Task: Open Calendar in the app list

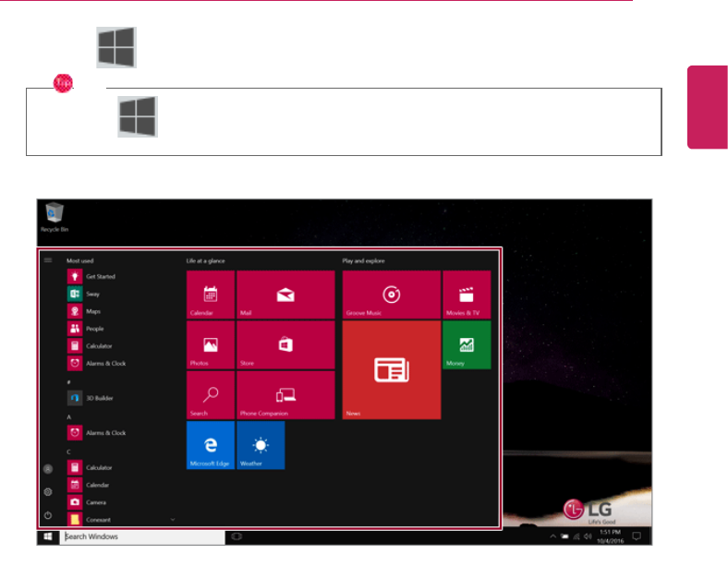Action: click(89, 485)
